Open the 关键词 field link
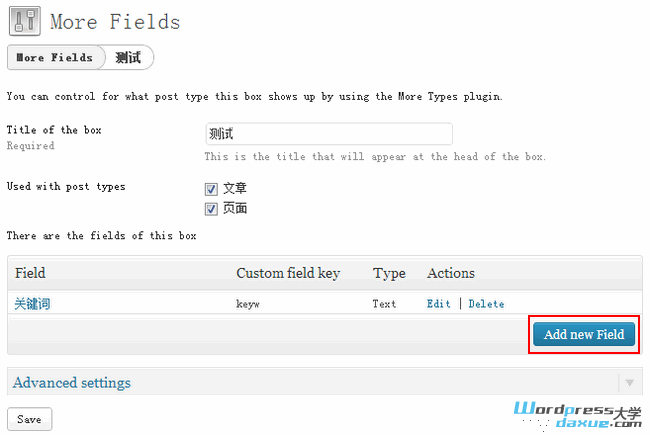 click(32, 304)
